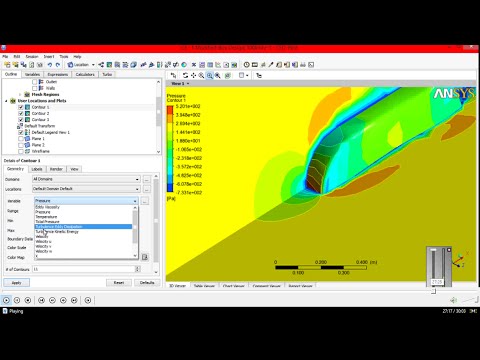Uncheck the Contour 3 checkbox
480x360 pixels.
(21, 120)
